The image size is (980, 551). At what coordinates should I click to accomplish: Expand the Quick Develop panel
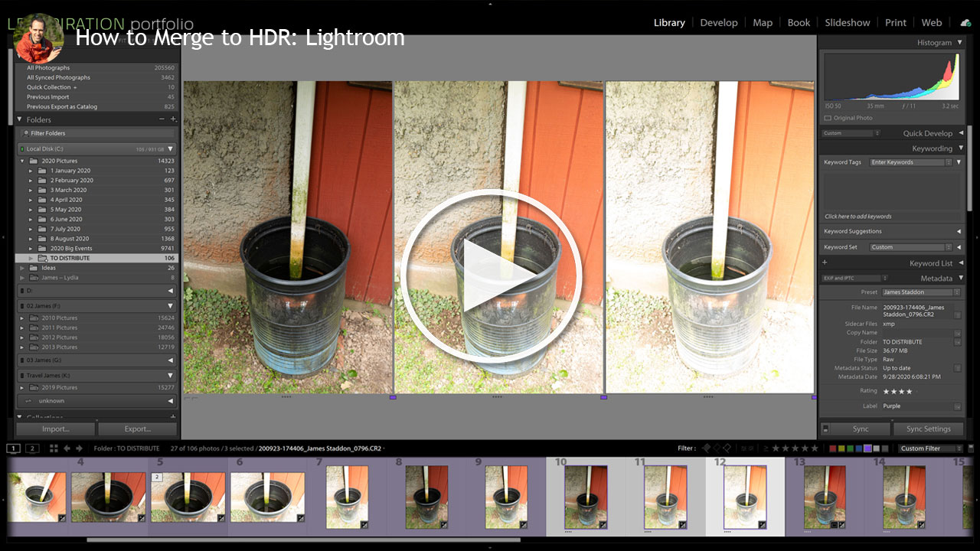pyautogui.click(x=961, y=133)
